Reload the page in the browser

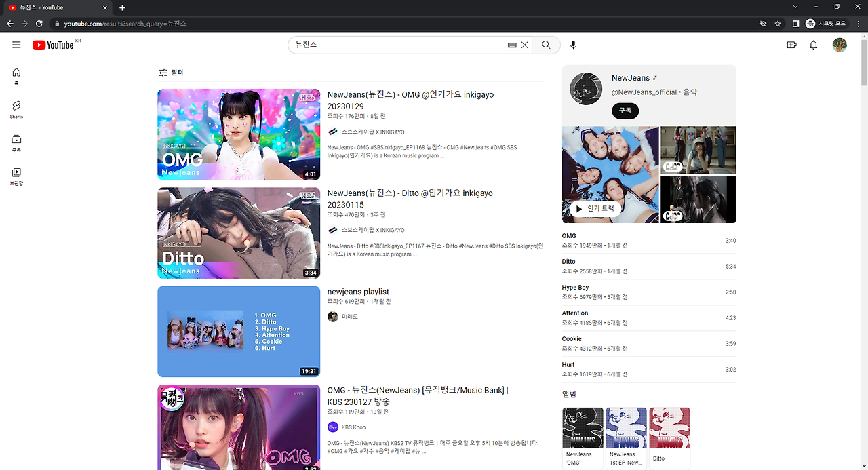pos(39,24)
